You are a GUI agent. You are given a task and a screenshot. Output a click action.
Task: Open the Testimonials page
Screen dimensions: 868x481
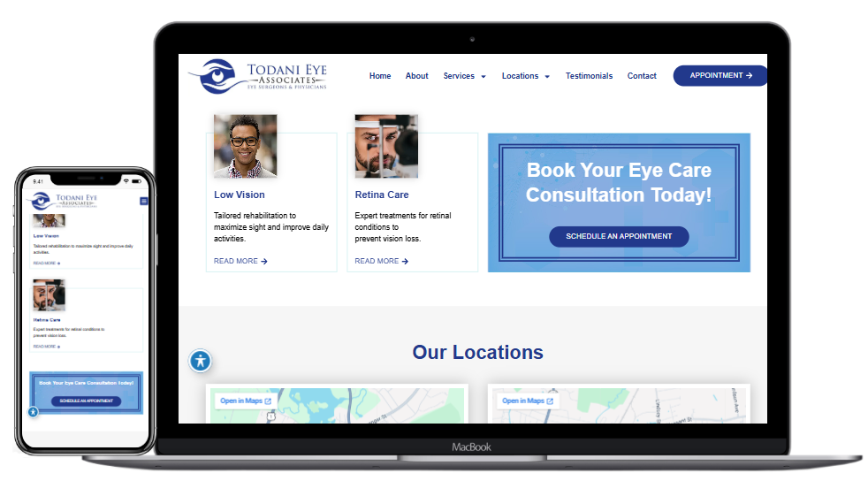589,76
